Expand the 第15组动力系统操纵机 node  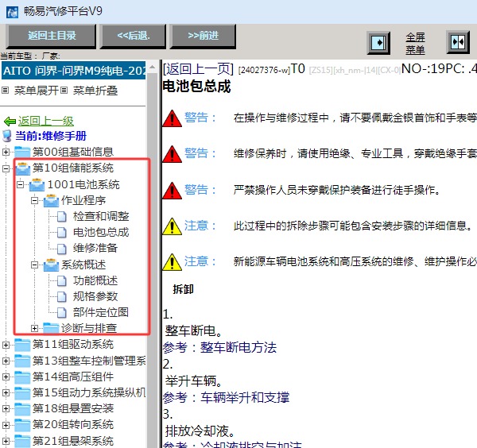point(6,392)
